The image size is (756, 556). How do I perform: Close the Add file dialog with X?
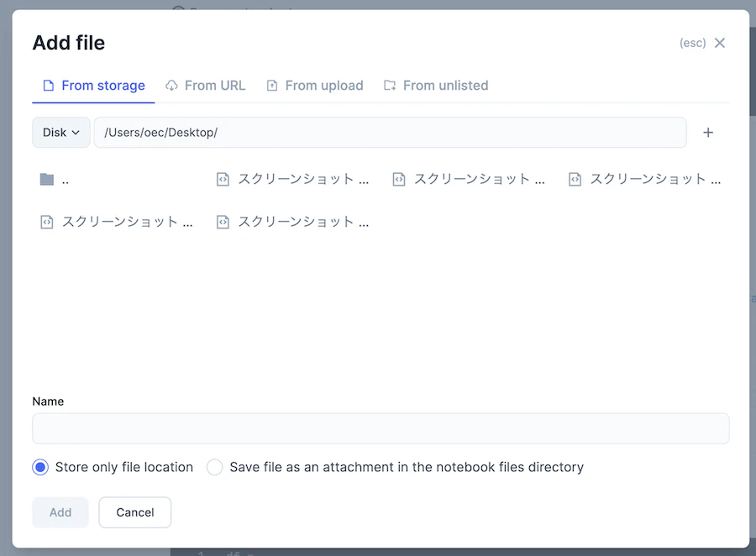pos(719,43)
